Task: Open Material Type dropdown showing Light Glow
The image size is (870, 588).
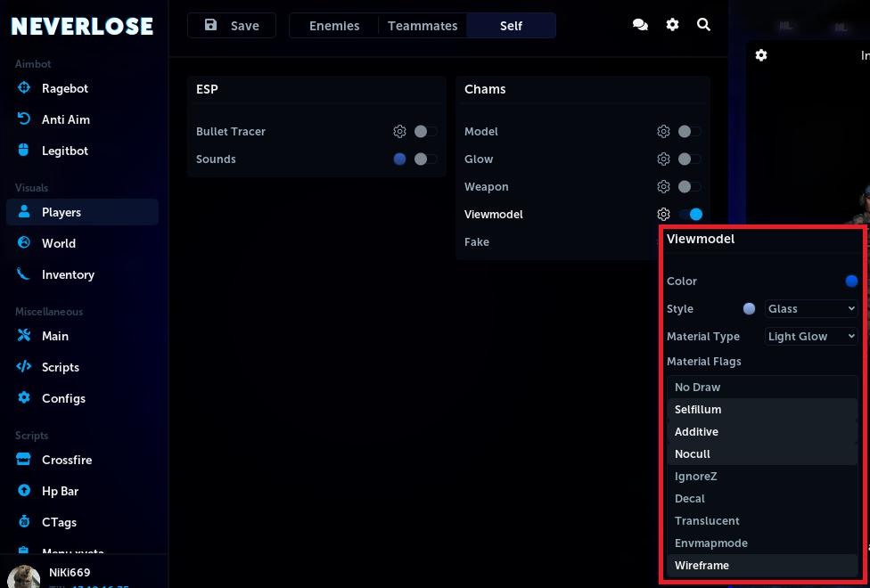Action: pos(810,336)
